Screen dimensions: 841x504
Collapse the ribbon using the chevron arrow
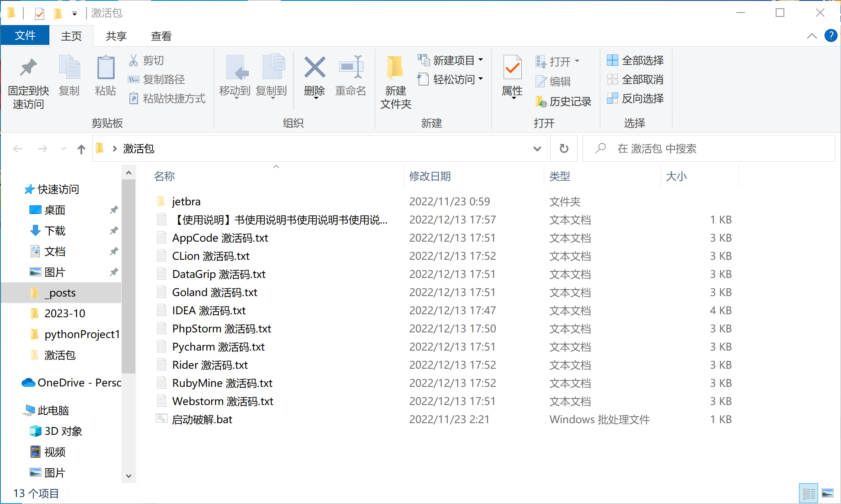(812, 36)
